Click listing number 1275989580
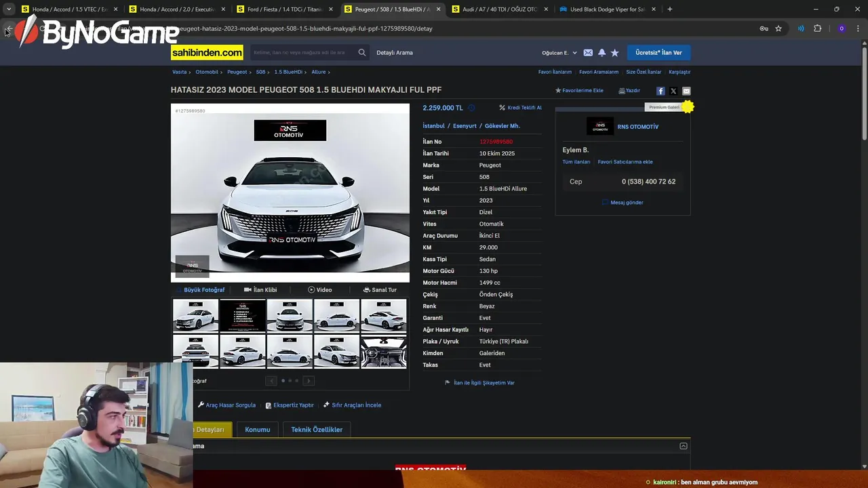This screenshot has height=488, width=868. point(496,142)
